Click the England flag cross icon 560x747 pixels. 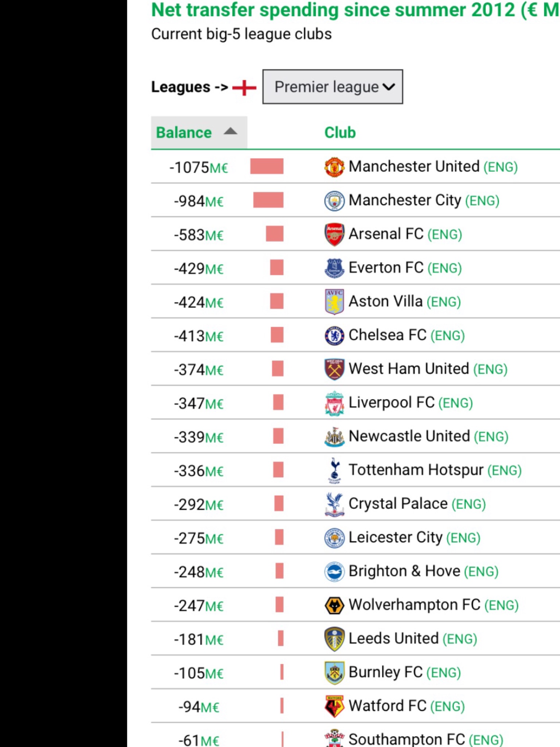pyautogui.click(x=244, y=88)
